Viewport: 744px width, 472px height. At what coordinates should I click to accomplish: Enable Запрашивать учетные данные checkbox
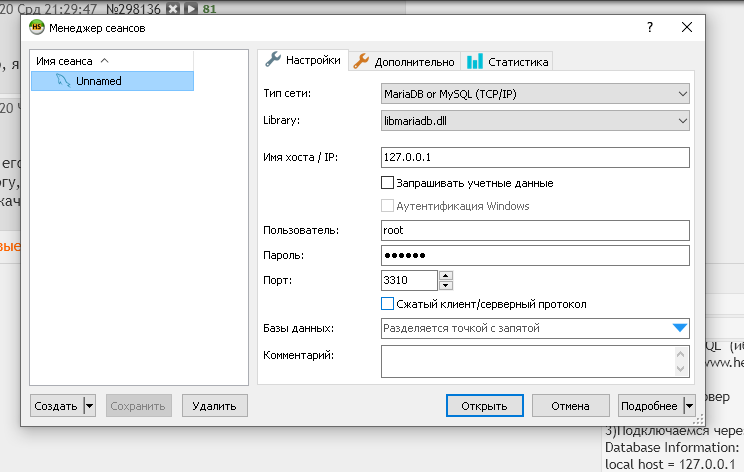(387, 183)
